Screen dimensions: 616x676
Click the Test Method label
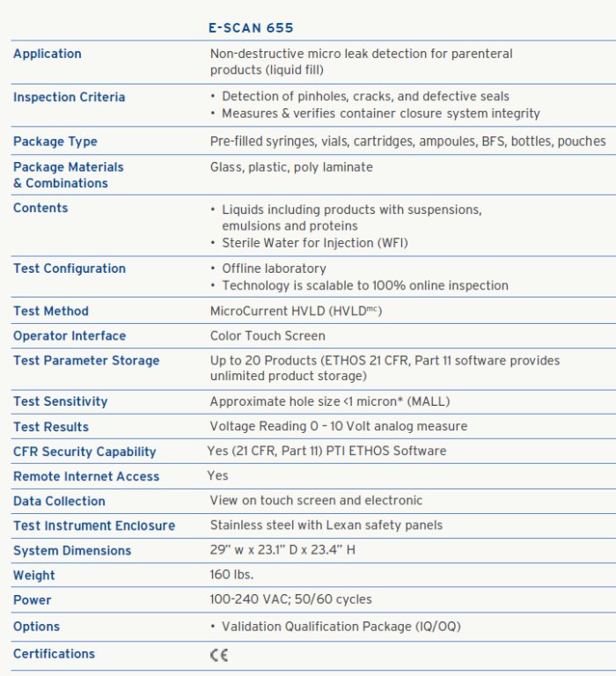(51, 311)
